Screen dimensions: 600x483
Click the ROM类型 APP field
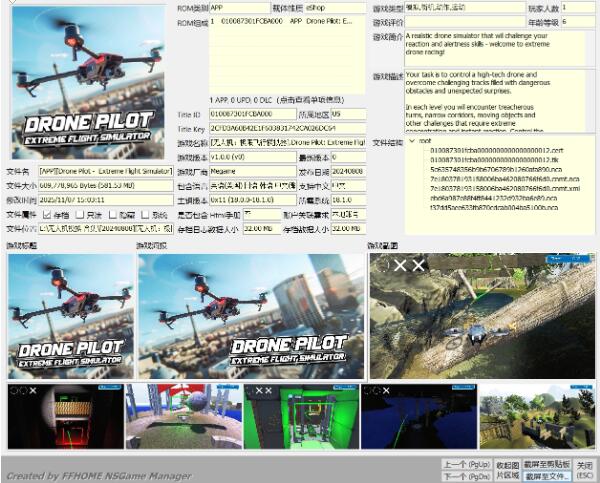[240, 7]
